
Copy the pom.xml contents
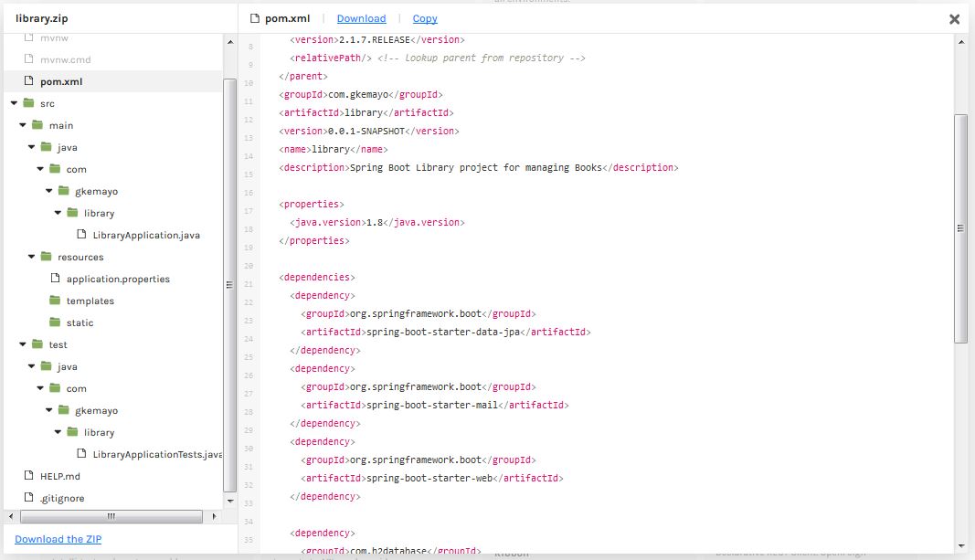coord(424,18)
